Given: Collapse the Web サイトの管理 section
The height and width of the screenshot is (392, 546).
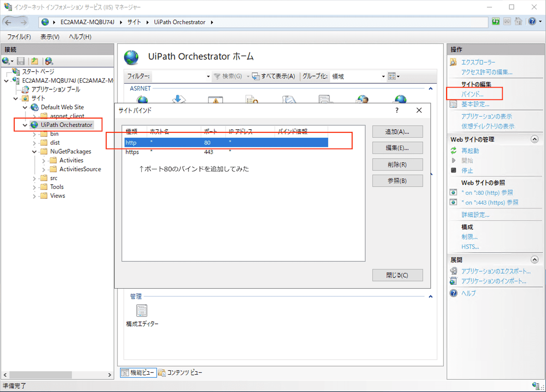Looking at the screenshot, I should pos(535,139).
